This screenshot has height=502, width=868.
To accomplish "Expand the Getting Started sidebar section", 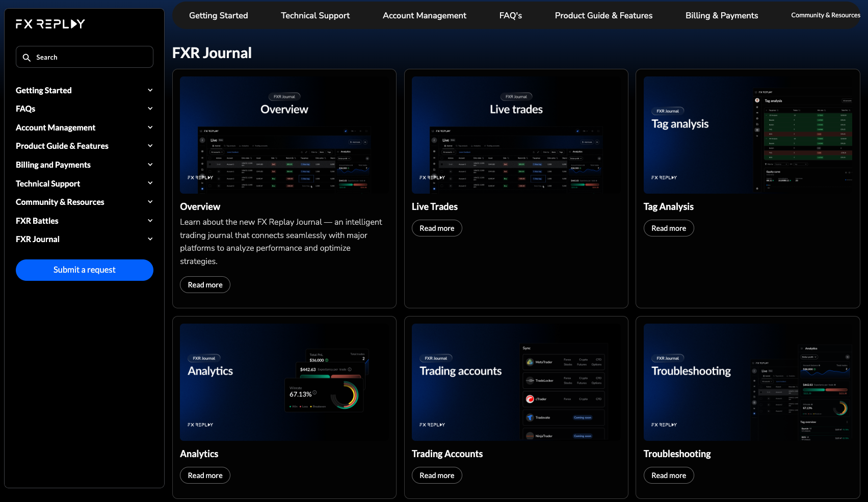I will pyautogui.click(x=150, y=90).
